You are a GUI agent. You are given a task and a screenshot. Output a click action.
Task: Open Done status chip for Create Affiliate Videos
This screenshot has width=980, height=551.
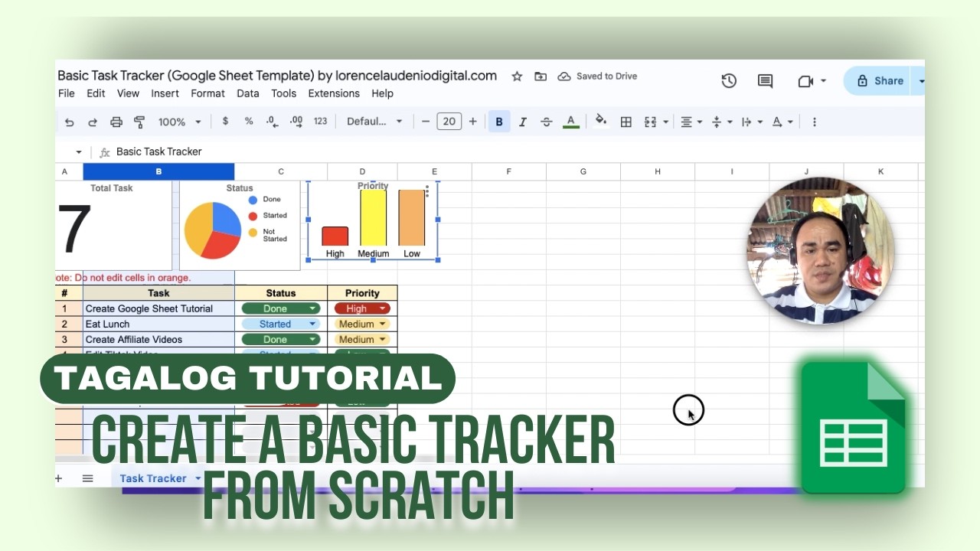point(281,339)
